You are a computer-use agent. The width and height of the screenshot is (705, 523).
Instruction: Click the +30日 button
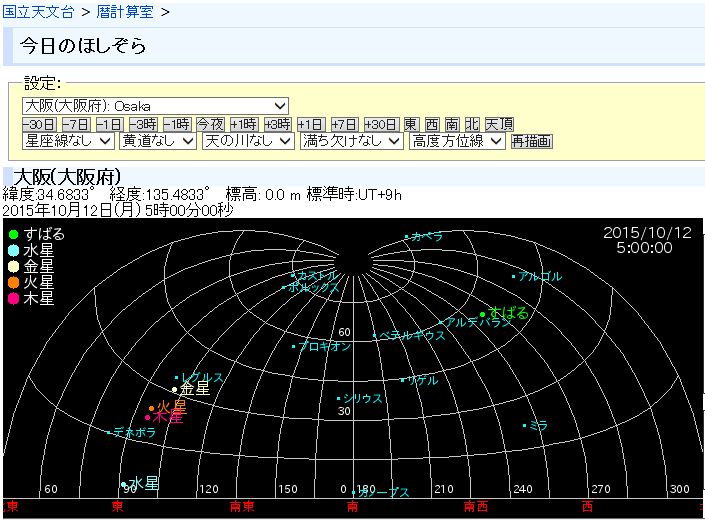(x=381, y=124)
